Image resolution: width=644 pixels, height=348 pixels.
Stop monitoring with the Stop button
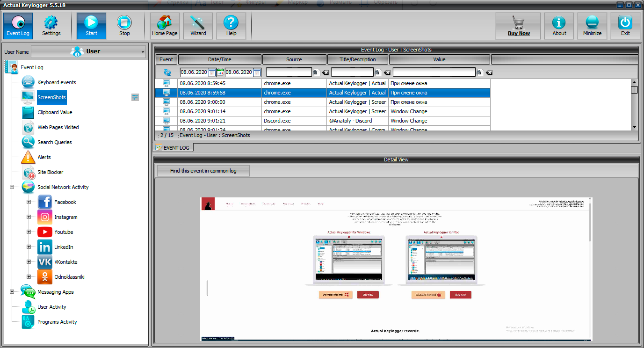[x=124, y=26]
